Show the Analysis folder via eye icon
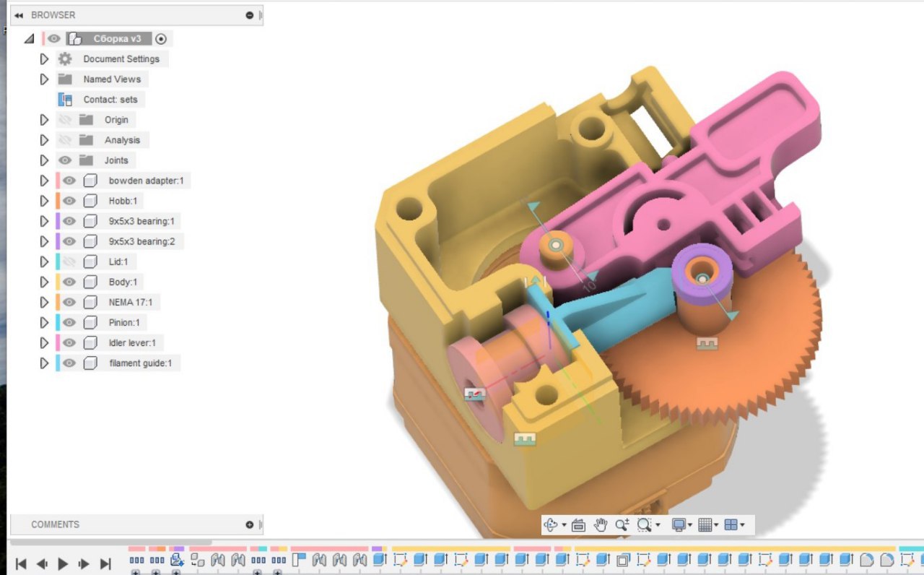 pos(65,140)
